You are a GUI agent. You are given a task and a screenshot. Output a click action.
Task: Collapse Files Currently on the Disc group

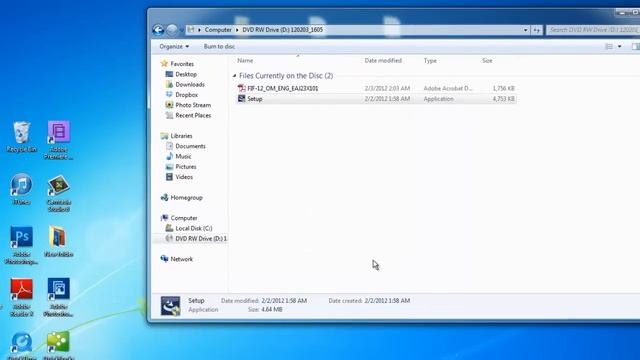[x=234, y=76]
